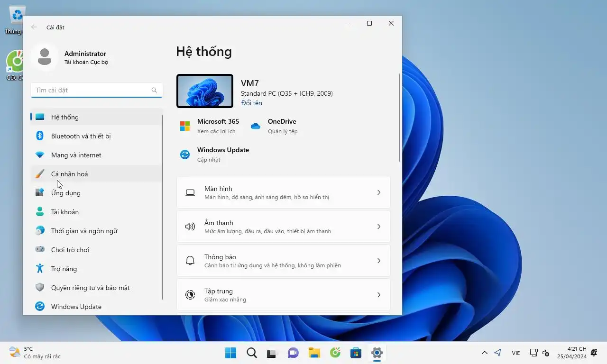Select Hệ thống in the sidebar

(x=97, y=117)
